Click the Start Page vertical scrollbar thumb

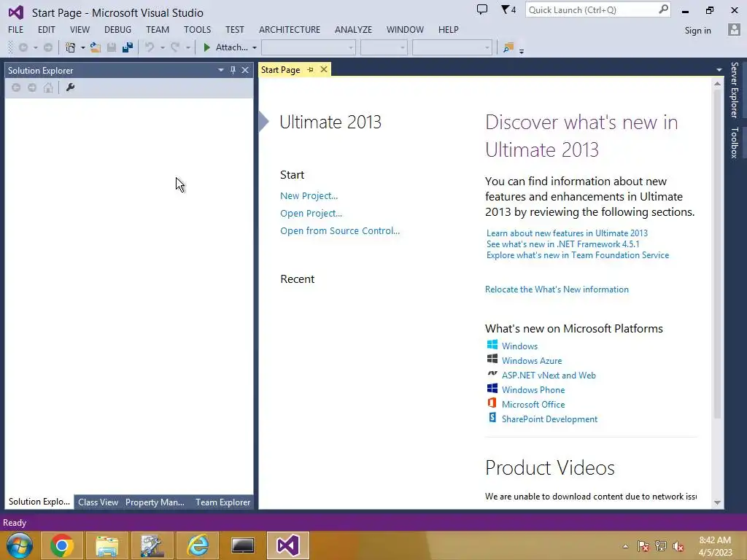[x=718, y=254]
